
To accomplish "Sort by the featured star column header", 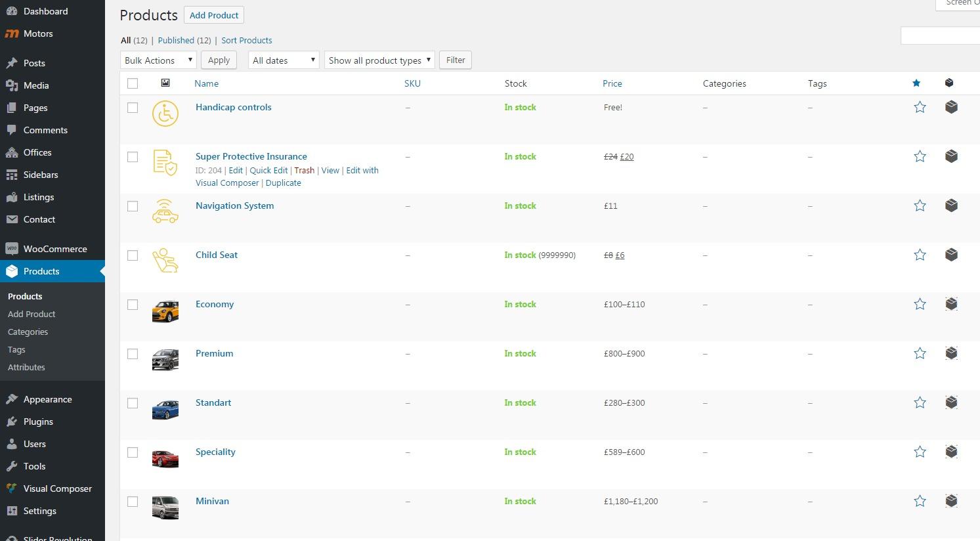I will (x=916, y=83).
